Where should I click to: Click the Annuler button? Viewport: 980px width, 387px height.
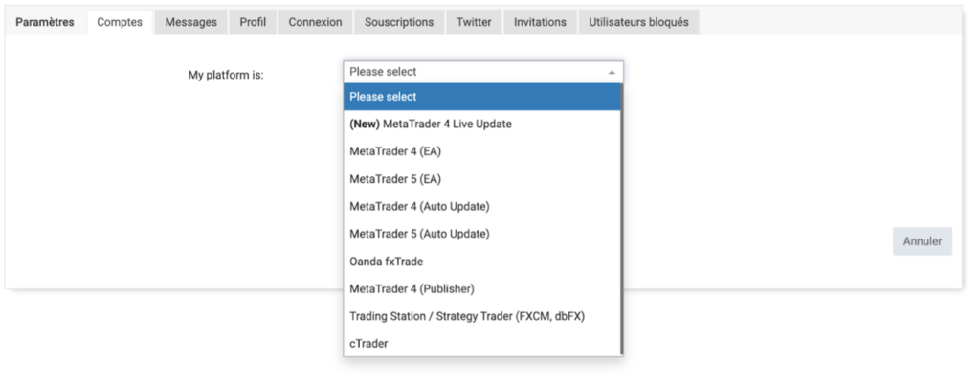923,241
